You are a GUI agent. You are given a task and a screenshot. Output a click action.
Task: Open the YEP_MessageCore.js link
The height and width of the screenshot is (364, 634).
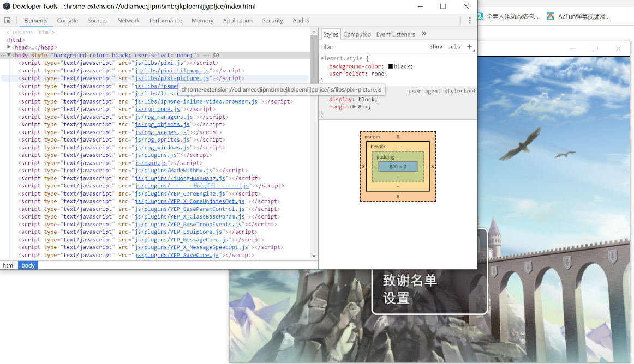click(x=182, y=240)
